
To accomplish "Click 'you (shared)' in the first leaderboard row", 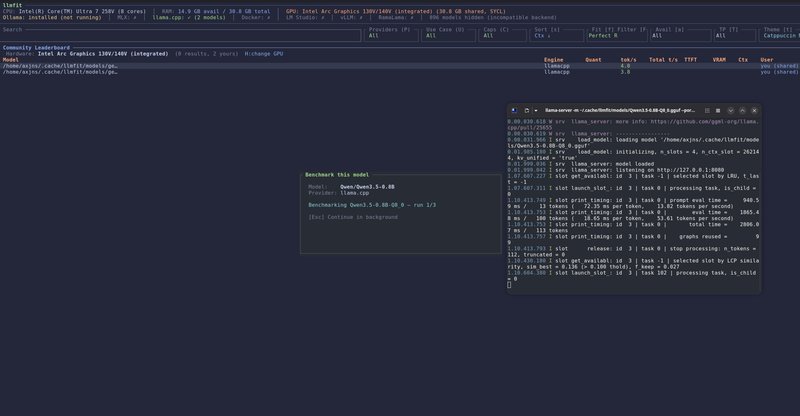I will coord(780,66).
